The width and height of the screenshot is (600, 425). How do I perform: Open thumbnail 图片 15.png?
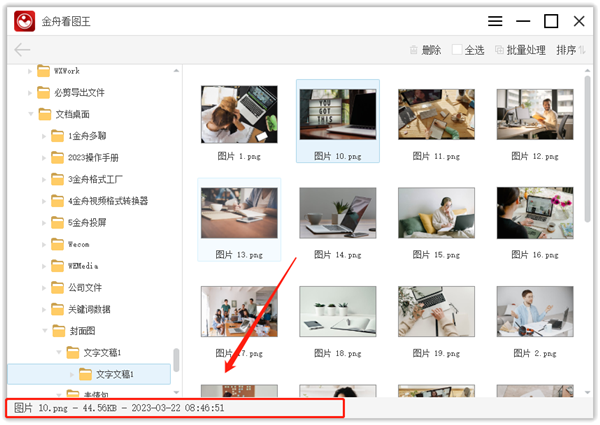(x=436, y=213)
